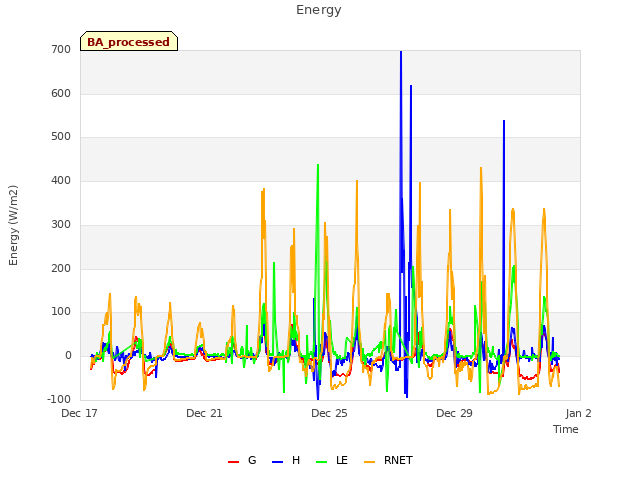Click the blue H spike peak near 540
640x480 pixels.
pyautogui.click(x=504, y=121)
